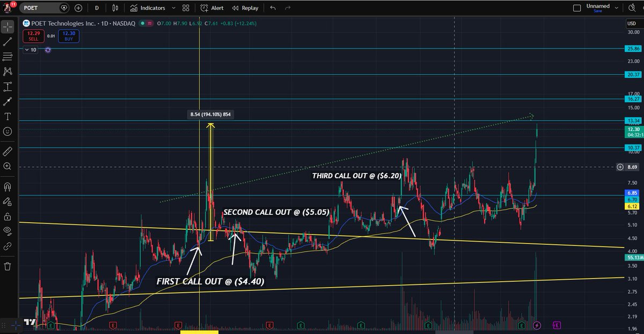Click the candlestick chart style icon
644x334 pixels.
(x=115, y=8)
